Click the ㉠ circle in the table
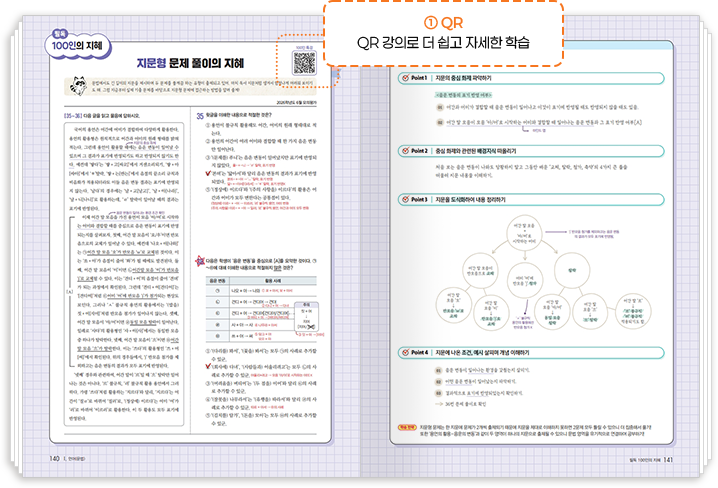This screenshot has width=718, height=488. (x=218, y=291)
